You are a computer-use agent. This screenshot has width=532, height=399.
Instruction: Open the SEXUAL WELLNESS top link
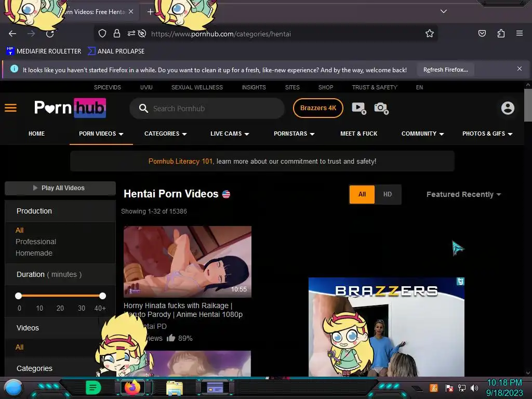(197, 87)
